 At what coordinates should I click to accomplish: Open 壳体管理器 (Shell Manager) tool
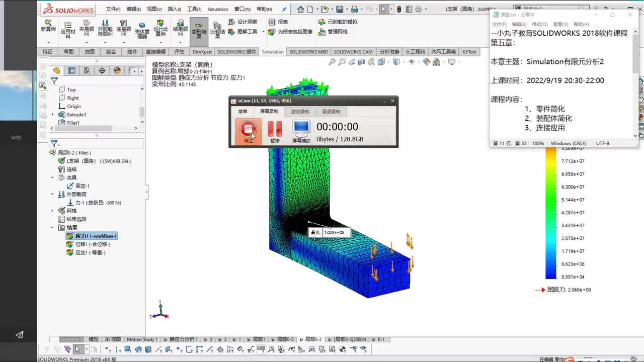142,31
